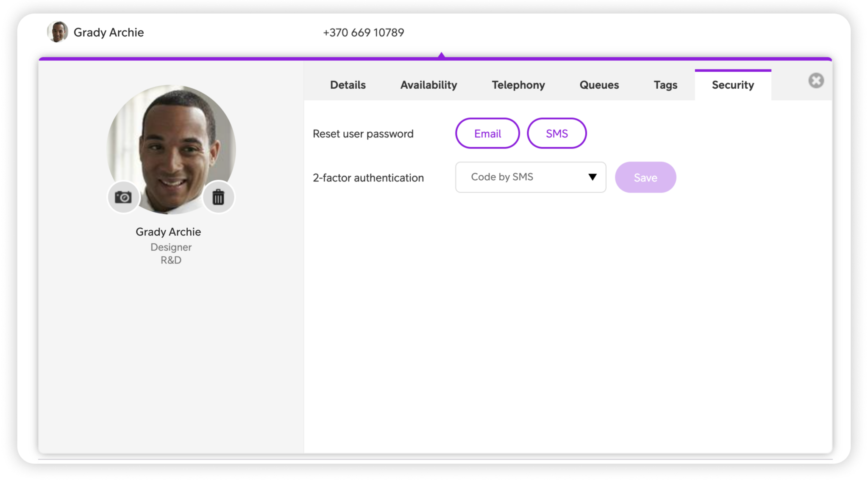
Task: Select the Security tab
Action: [x=733, y=85]
